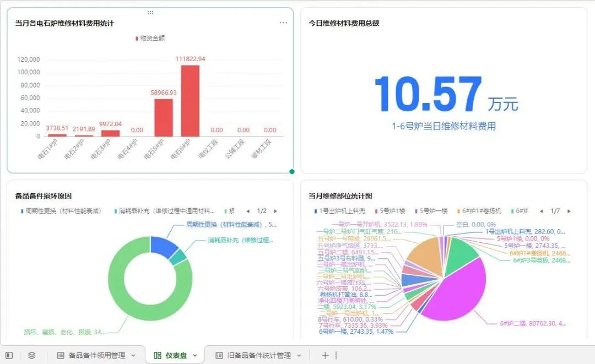Collapse the sidebar panel icon at bottom left
The height and width of the screenshot is (364, 595).
[x=9, y=355]
